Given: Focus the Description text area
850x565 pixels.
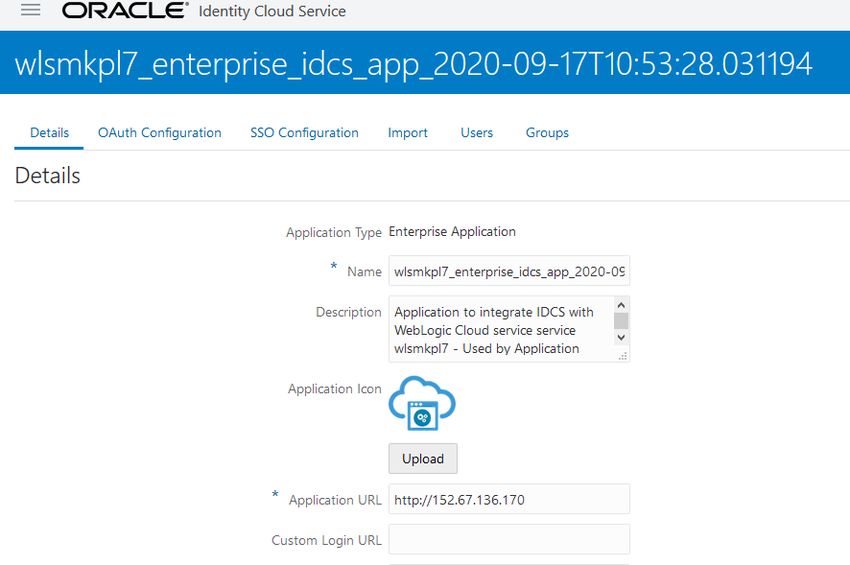Looking at the screenshot, I should click(x=501, y=329).
